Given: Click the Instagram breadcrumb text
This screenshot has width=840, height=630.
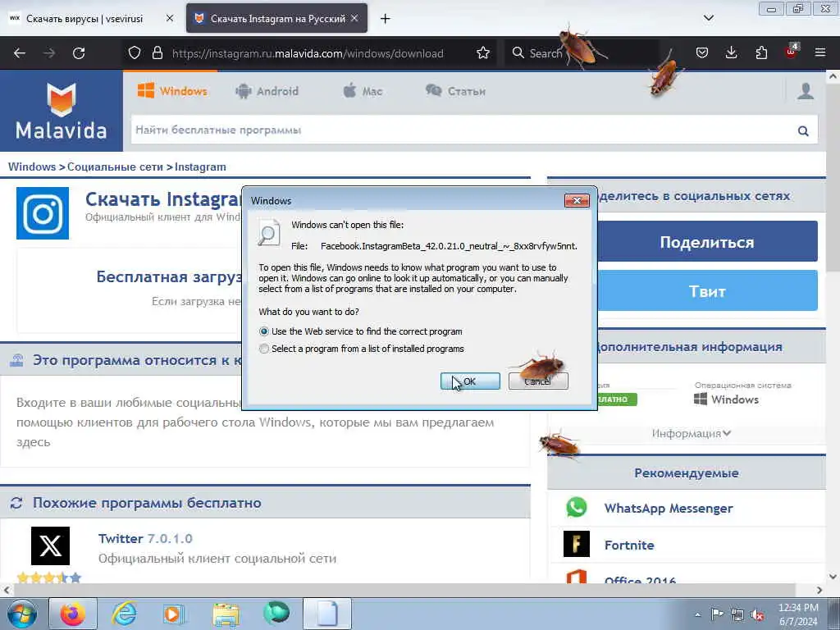Looking at the screenshot, I should pos(200,167).
